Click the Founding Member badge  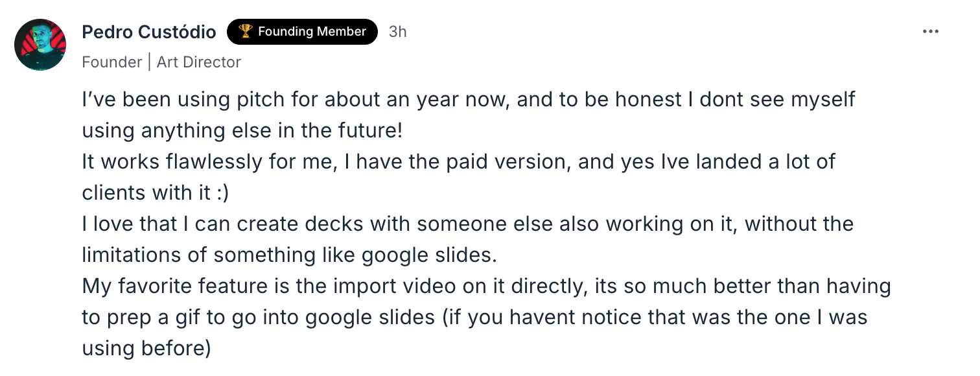tap(302, 32)
